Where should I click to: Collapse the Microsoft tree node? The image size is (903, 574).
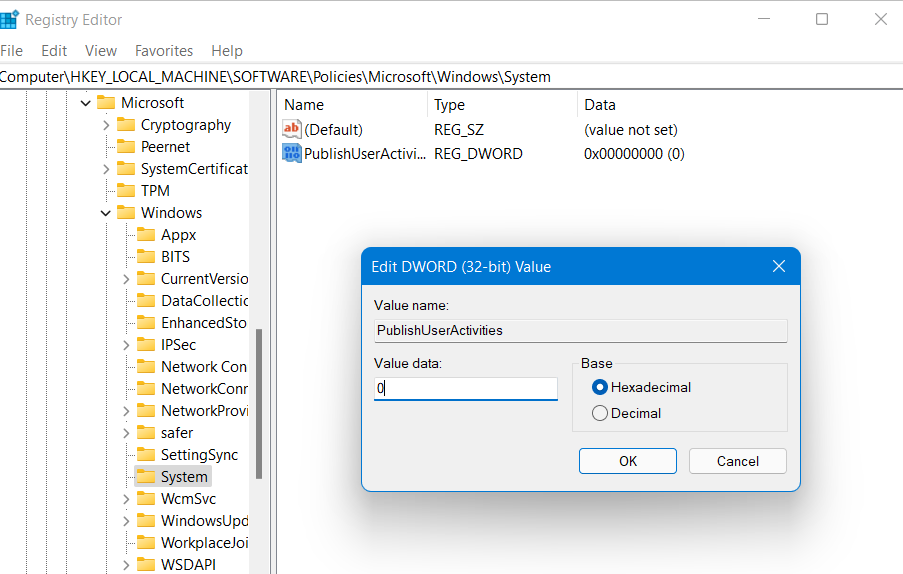coord(86,103)
